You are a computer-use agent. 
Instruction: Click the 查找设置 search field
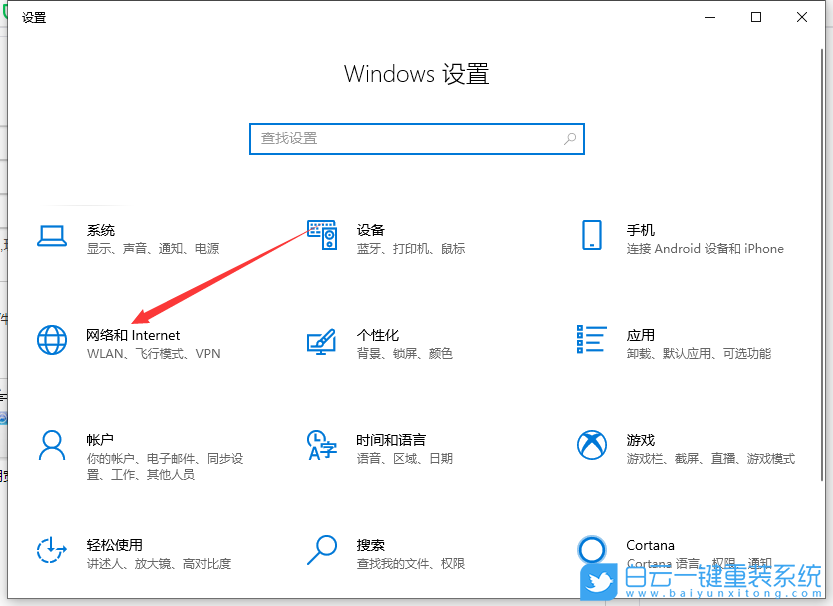[x=417, y=139]
